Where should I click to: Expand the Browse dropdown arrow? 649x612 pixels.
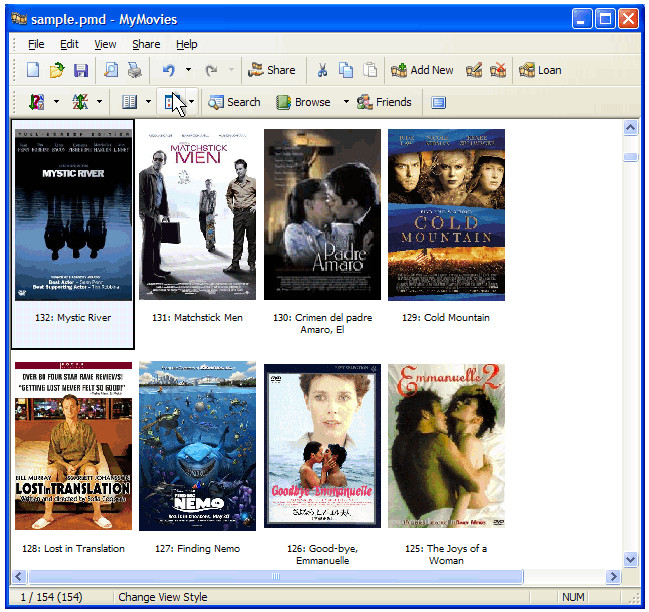pos(346,101)
